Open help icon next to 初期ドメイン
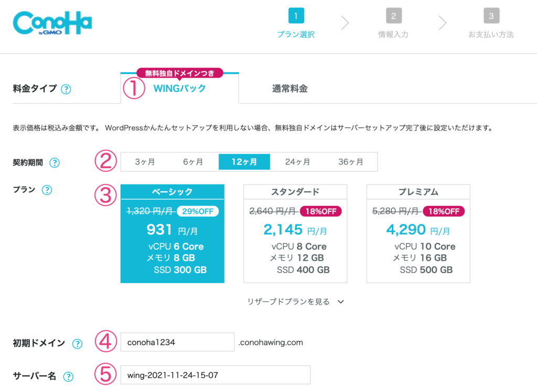Image resolution: width=537 pixels, height=392 pixels. 78,343
